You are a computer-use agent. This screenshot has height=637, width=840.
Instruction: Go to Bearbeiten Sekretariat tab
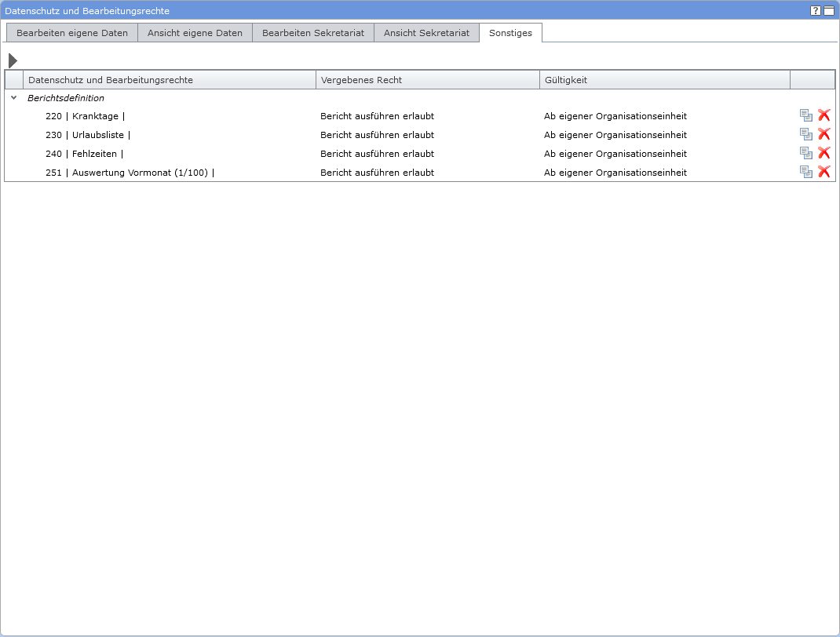(x=312, y=33)
